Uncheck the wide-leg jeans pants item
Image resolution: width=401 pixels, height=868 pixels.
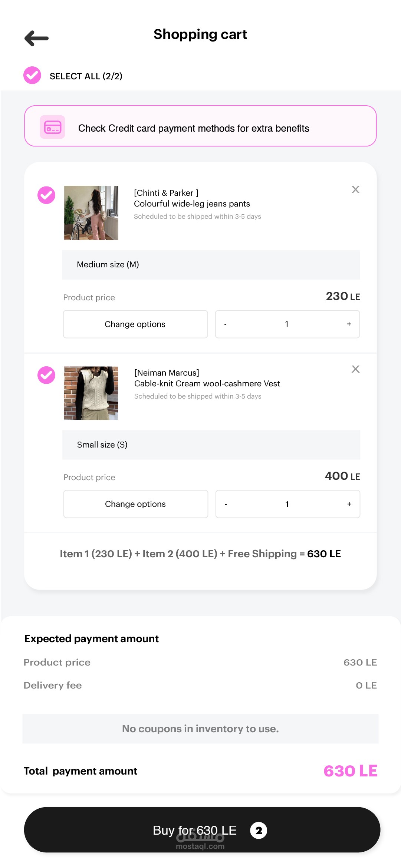pos(46,195)
